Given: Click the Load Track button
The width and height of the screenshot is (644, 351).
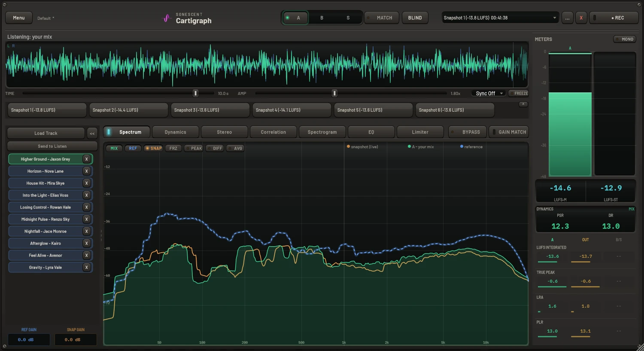Looking at the screenshot, I should (x=46, y=133).
